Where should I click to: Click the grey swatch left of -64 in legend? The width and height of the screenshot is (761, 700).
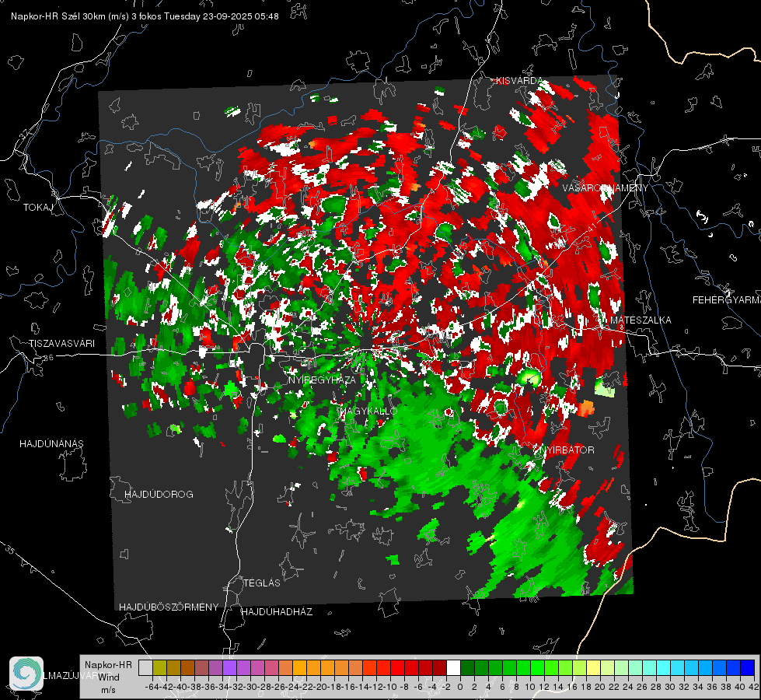coord(145,668)
